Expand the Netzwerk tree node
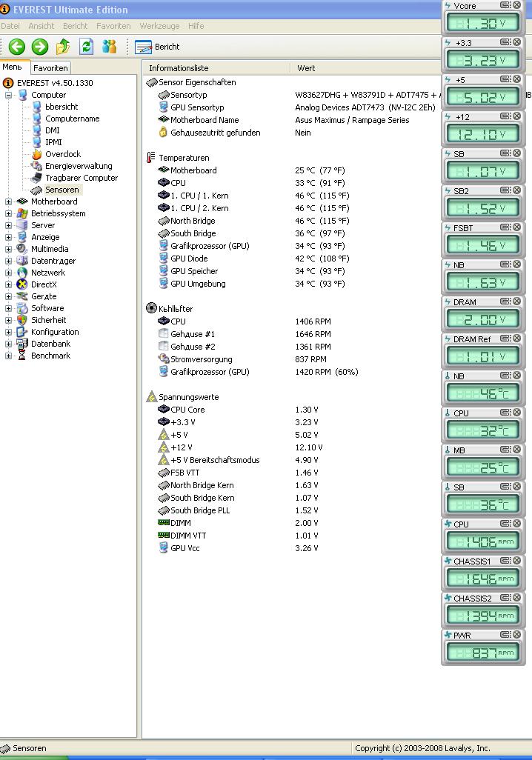532x760 pixels. point(8,273)
